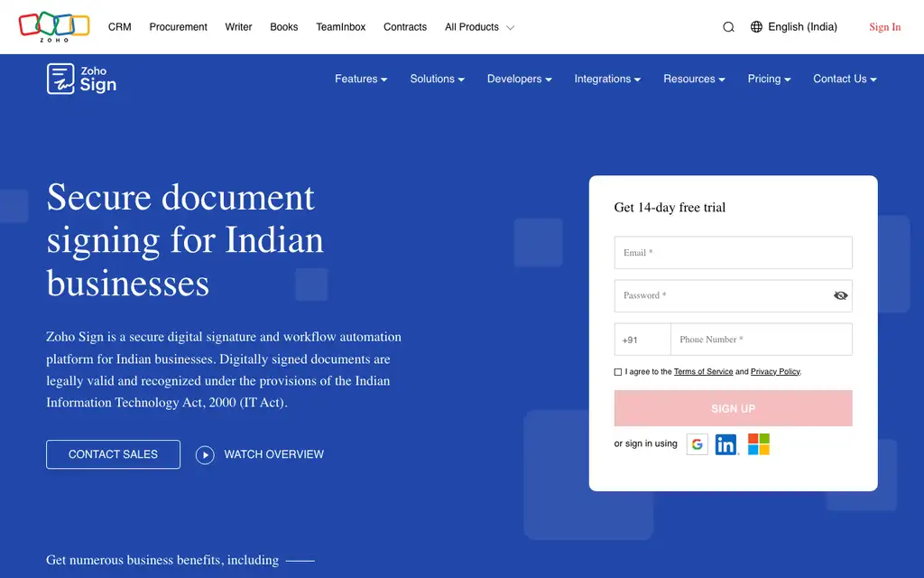The width and height of the screenshot is (924, 578).
Task: Open the Pricing menu dropdown
Action: click(x=769, y=79)
